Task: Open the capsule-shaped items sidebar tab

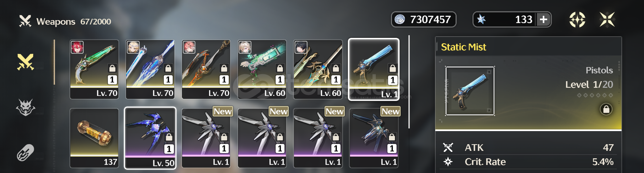Action: pyautogui.click(x=26, y=153)
